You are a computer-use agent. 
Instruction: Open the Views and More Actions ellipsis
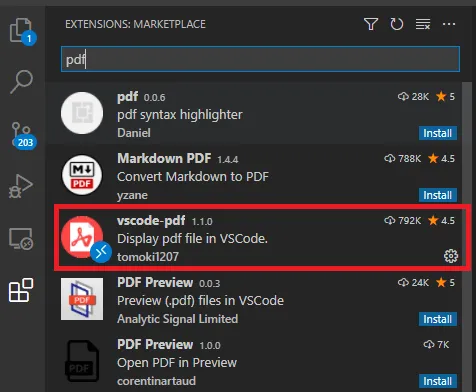[449, 24]
